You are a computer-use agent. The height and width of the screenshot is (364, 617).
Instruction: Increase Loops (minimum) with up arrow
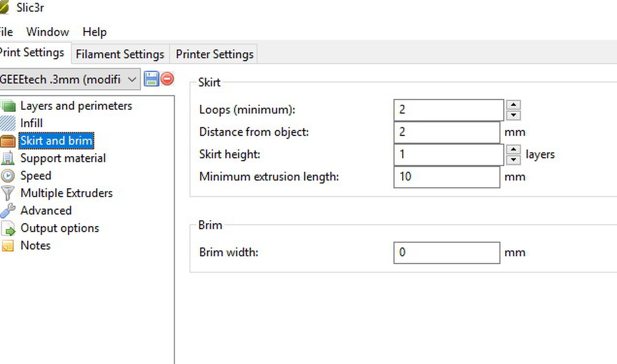pyautogui.click(x=513, y=105)
